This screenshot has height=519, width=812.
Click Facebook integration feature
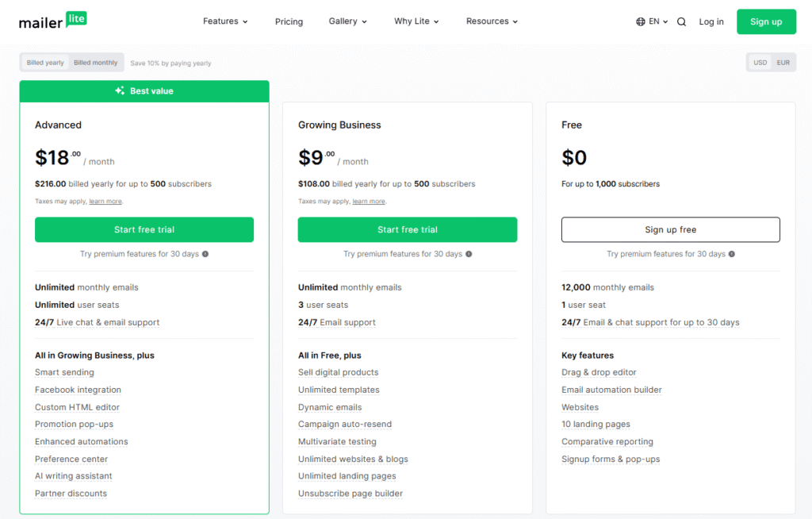[78, 390]
